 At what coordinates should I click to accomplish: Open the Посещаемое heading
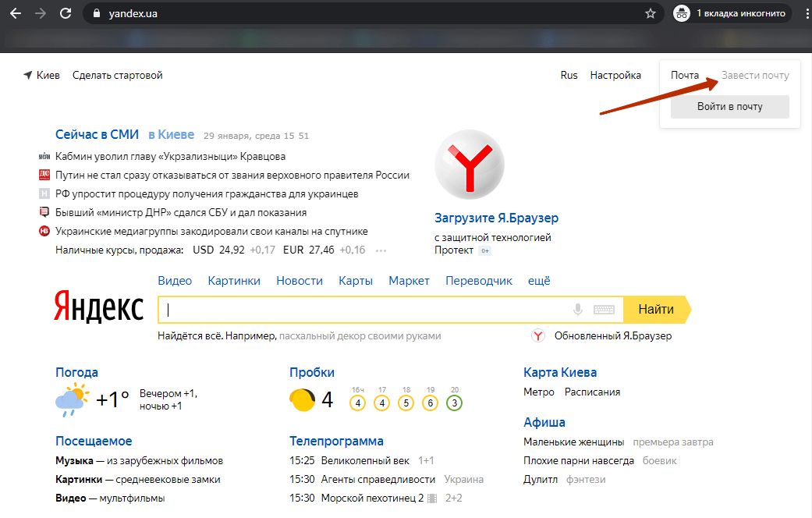pos(94,441)
